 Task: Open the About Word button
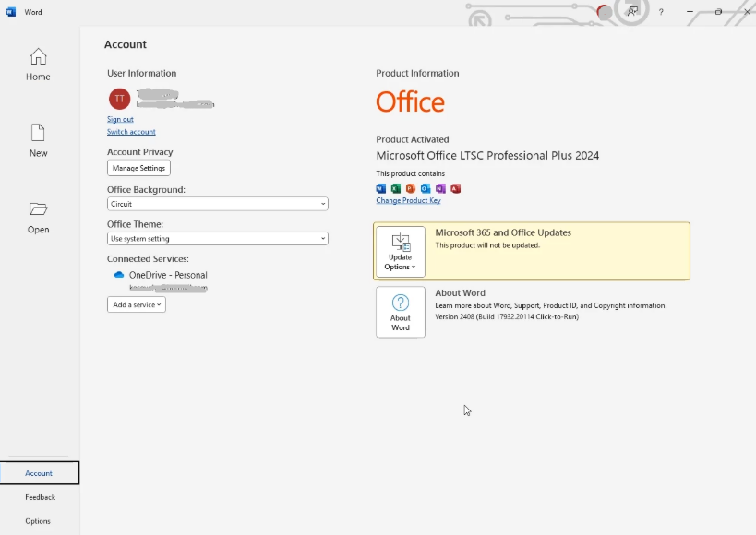point(401,313)
